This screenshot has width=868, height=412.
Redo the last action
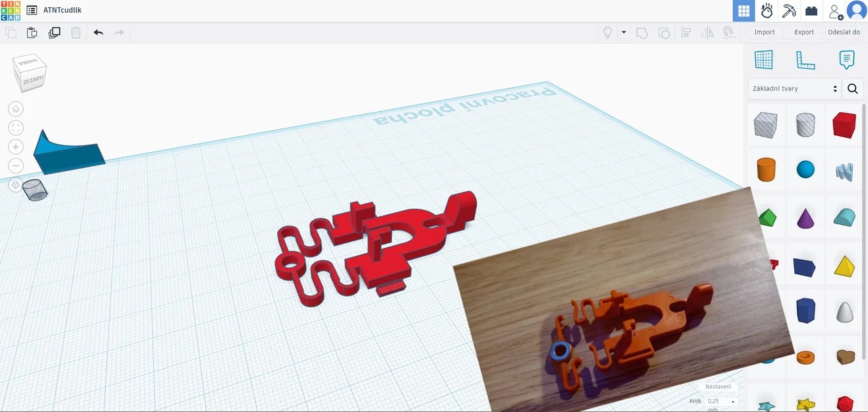click(x=119, y=32)
